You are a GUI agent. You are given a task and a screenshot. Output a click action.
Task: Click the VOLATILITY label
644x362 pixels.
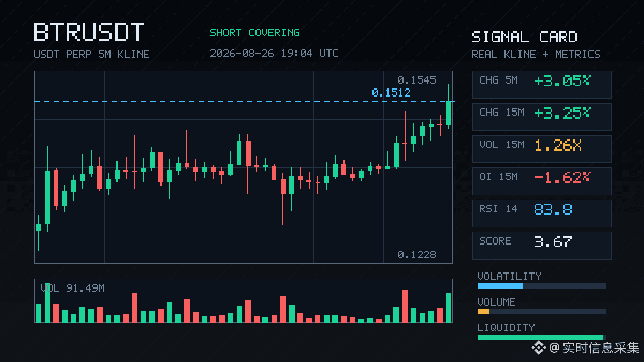point(509,276)
